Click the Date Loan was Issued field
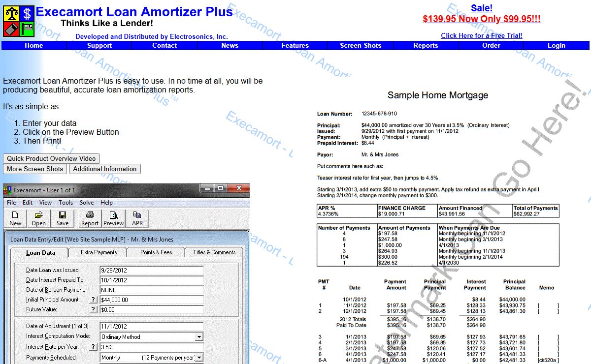591x364 pixels. pyautogui.click(x=151, y=270)
